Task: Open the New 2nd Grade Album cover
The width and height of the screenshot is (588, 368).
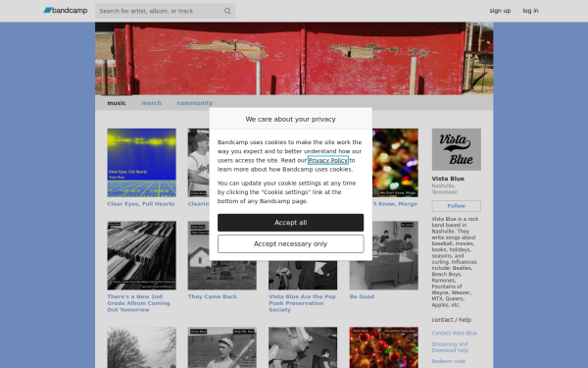Action: pyautogui.click(x=141, y=255)
